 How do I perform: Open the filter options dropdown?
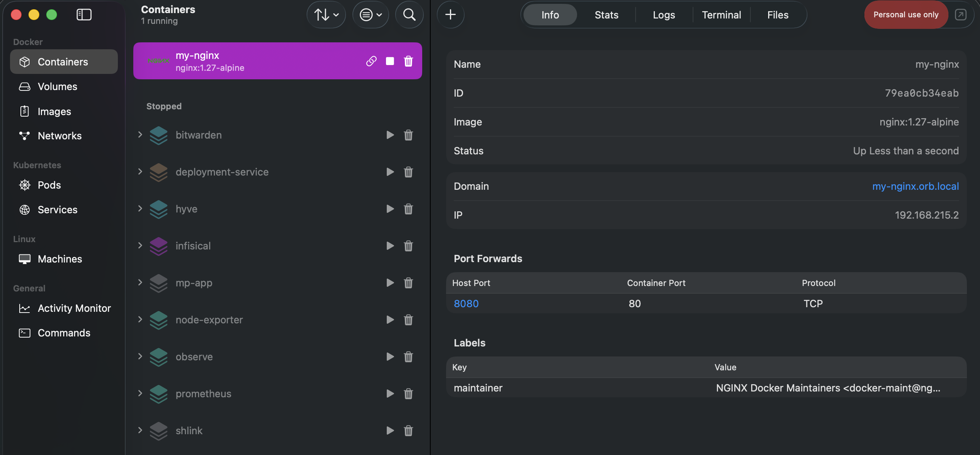tap(370, 15)
